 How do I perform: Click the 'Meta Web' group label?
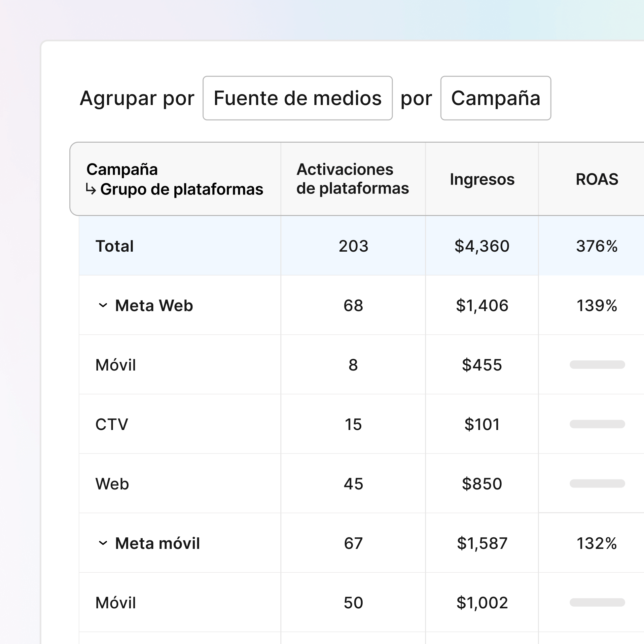pos(154,305)
